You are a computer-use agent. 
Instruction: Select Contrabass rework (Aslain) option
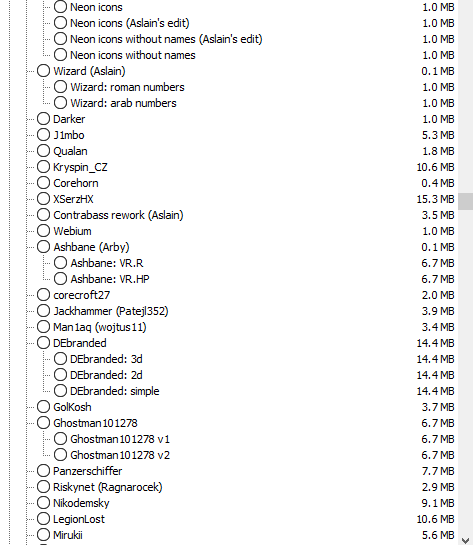click(43, 215)
